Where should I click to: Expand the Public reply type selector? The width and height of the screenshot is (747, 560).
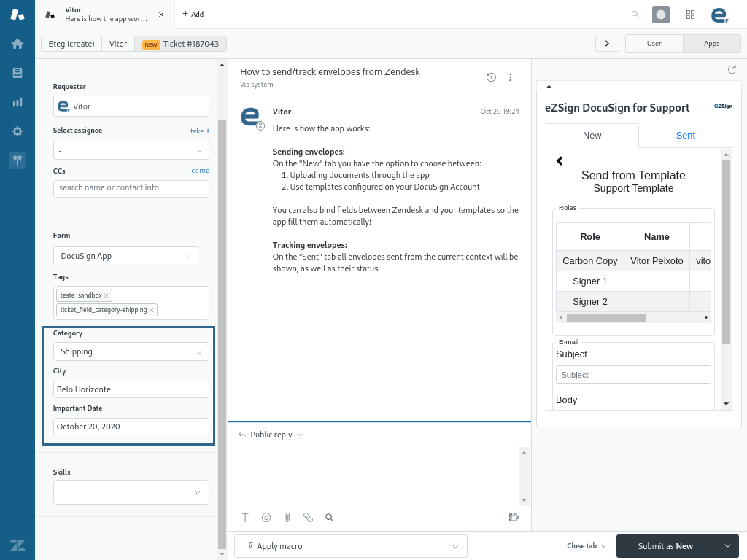click(x=271, y=435)
